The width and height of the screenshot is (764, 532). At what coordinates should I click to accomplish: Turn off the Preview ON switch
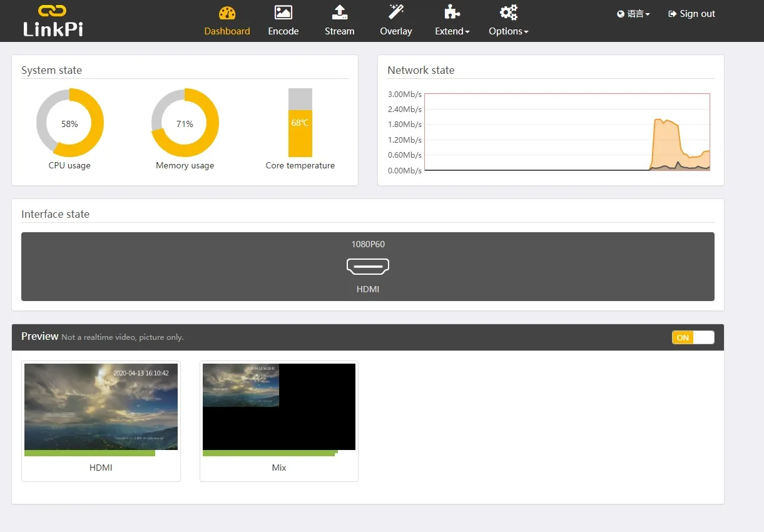coord(693,337)
